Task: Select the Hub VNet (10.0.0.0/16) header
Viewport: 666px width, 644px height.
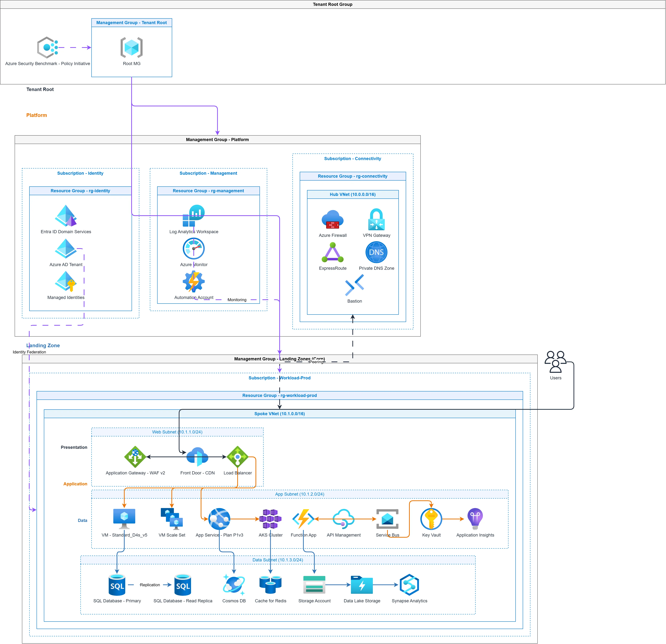Action: coord(353,194)
